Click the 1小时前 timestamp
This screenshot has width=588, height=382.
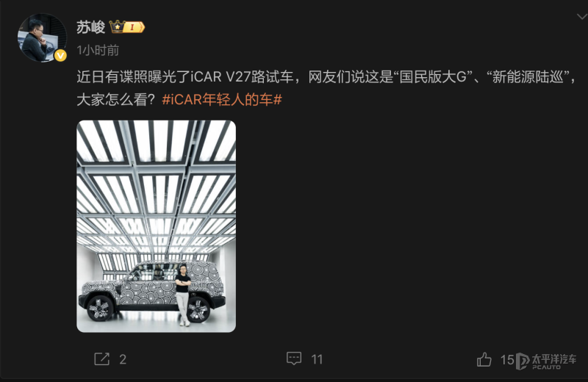[x=98, y=50]
